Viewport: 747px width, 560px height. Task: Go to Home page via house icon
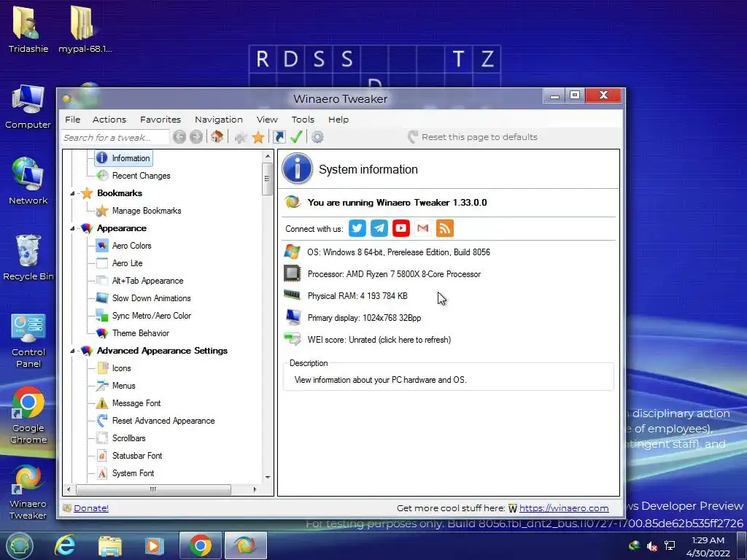[217, 137]
